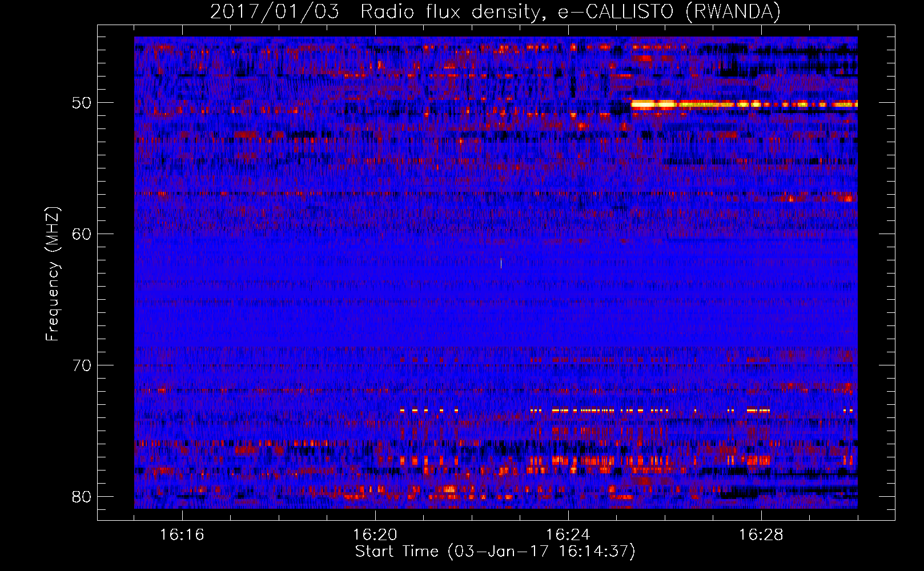Click the 60 MHz frequency tick label
The width and height of the screenshot is (924, 571).
tap(82, 234)
